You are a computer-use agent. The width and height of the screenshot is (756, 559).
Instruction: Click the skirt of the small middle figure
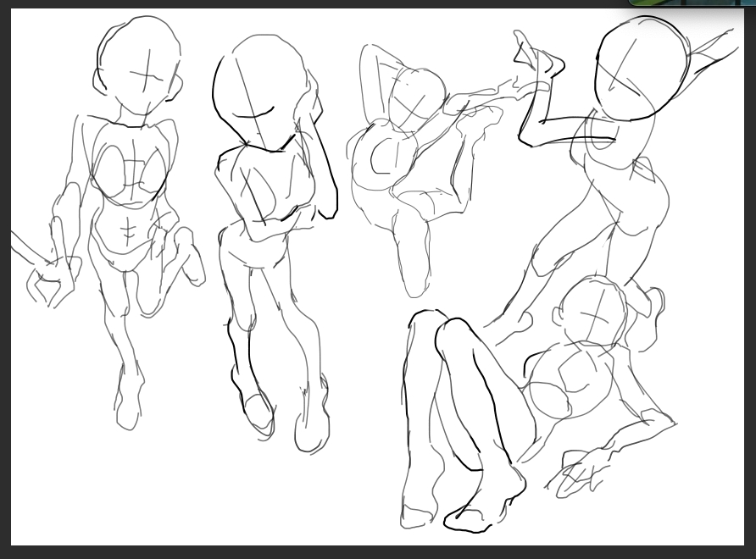436,182
